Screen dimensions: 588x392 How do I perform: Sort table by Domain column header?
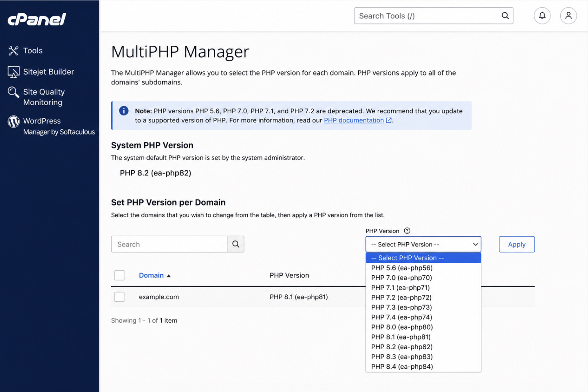[x=151, y=275]
